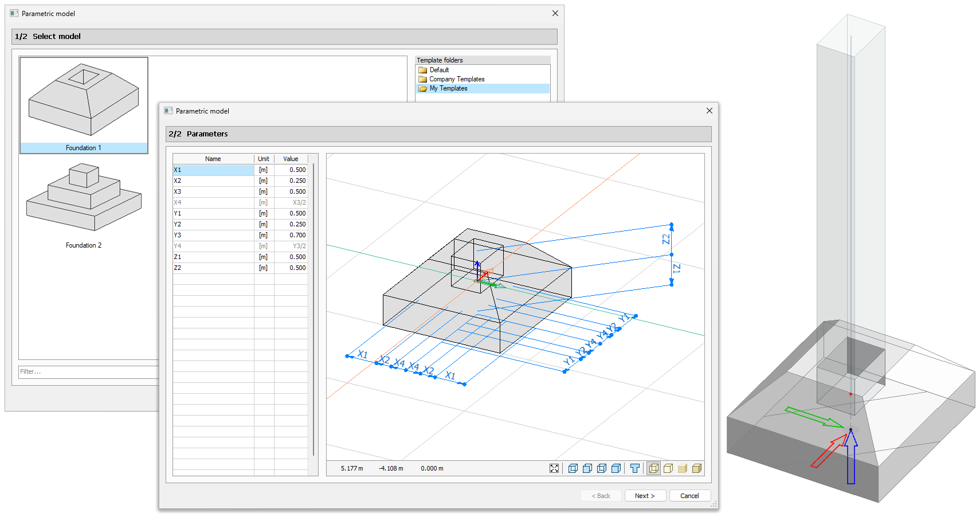Click the Y3 value of 0.700
Viewport: 980px width, 517px height.
click(x=291, y=236)
